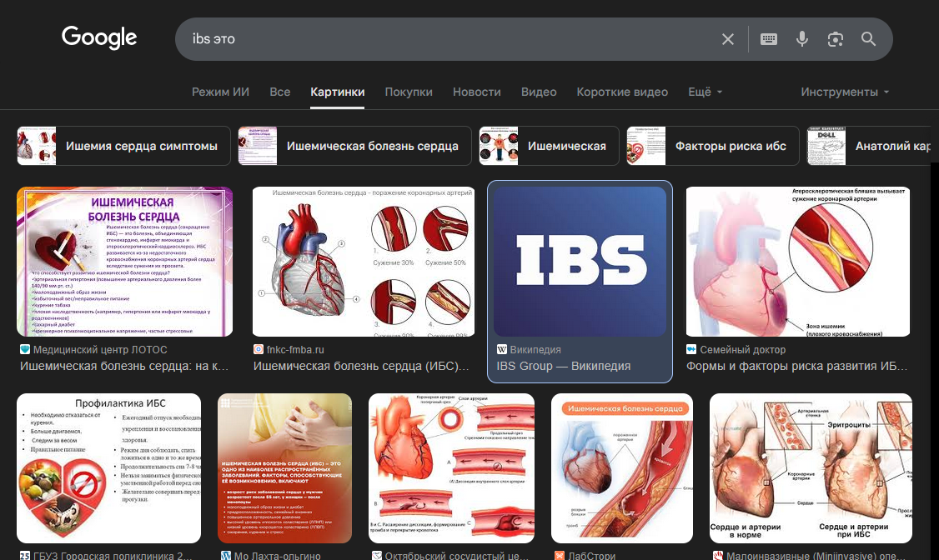
Task: Open the orange chest pain ИБС image
Action: click(x=285, y=468)
